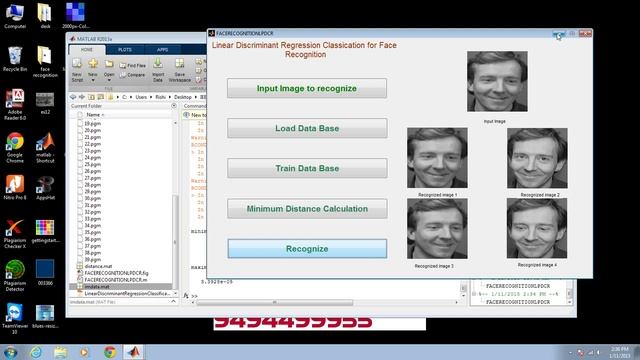Click the back arrow in MATLAB folder toolbar
Viewport: 640px width, 360px height.
tap(73, 97)
